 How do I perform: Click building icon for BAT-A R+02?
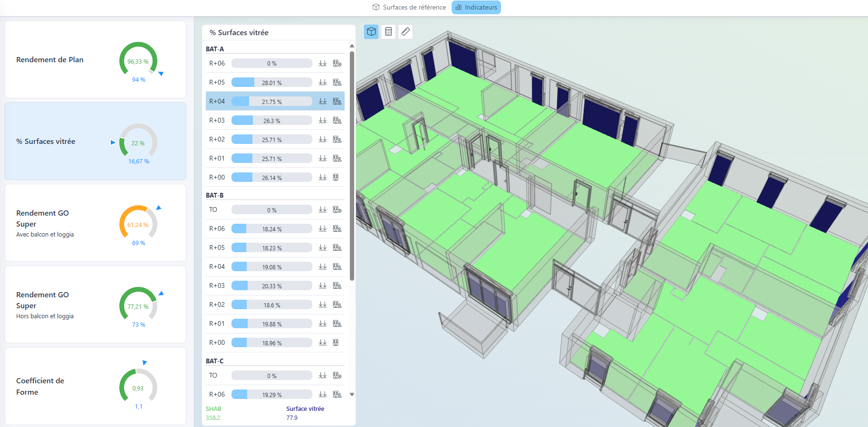coord(337,139)
